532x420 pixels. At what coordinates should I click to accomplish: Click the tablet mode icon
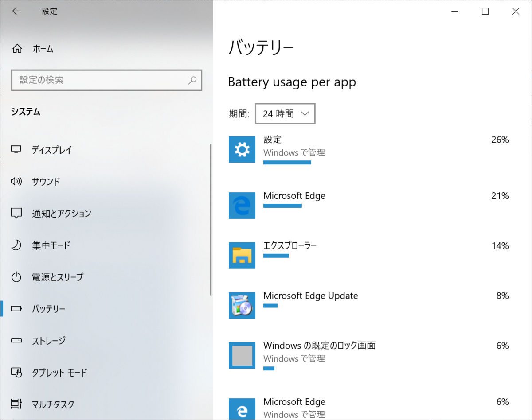tap(16, 373)
